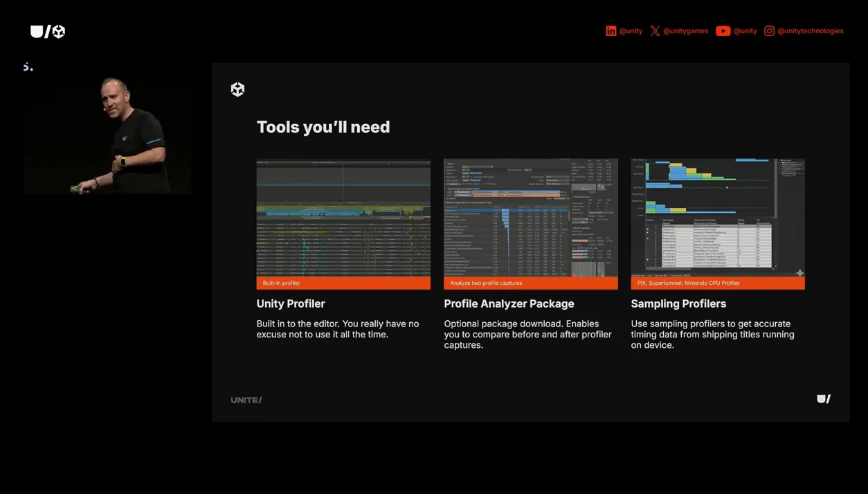This screenshot has height=494, width=868.
Task: Click the LinkedIn icon next to @unity
Action: (611, 30)
